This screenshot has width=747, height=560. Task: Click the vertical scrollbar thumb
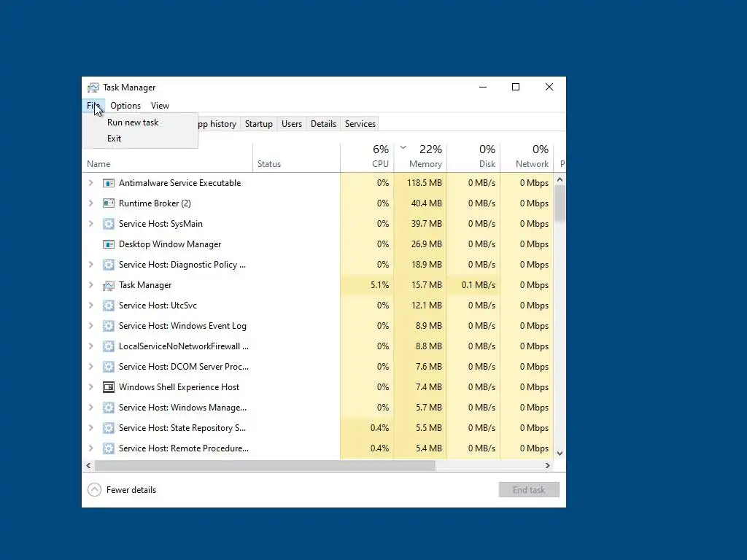click(x=560, y=204)
